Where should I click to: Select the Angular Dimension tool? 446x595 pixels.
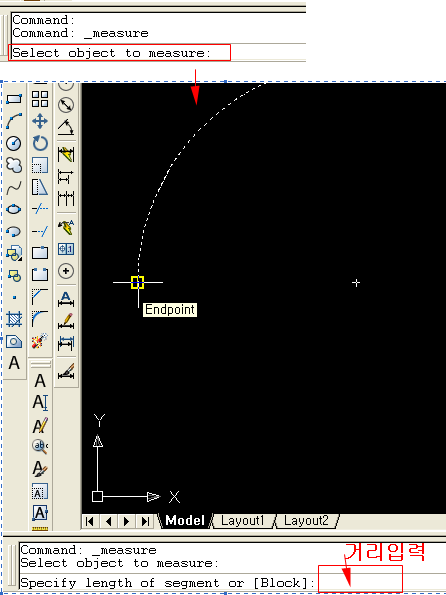pyautogui.click(x=66, y=127)
